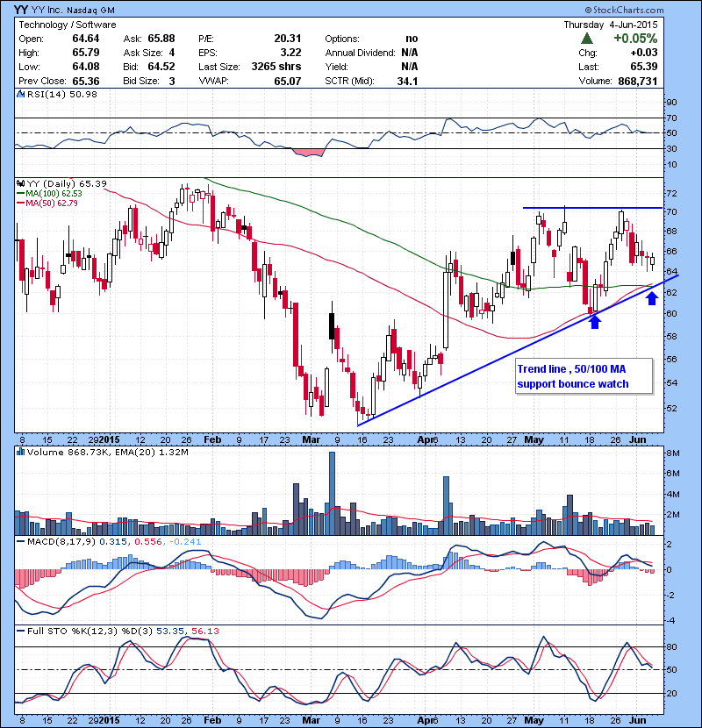
Task: Select the Prev Close value 65.36
Action: [85, 81]
